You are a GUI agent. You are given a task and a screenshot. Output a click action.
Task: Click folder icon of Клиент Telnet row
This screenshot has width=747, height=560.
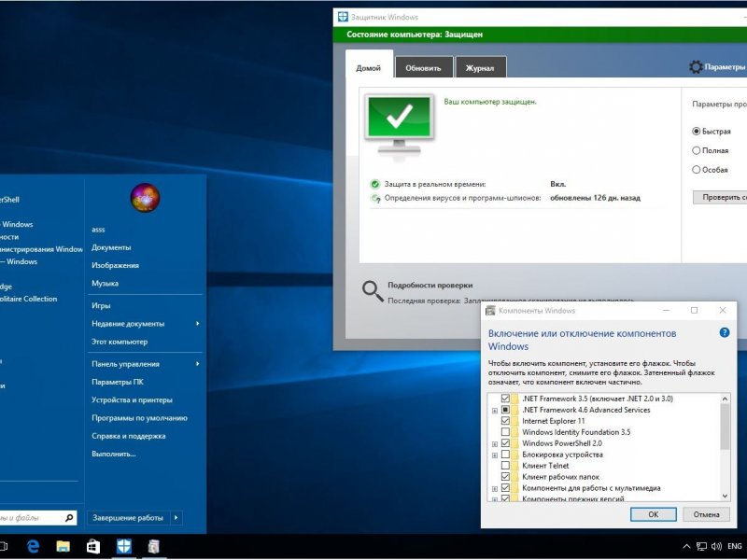[514, 466]
